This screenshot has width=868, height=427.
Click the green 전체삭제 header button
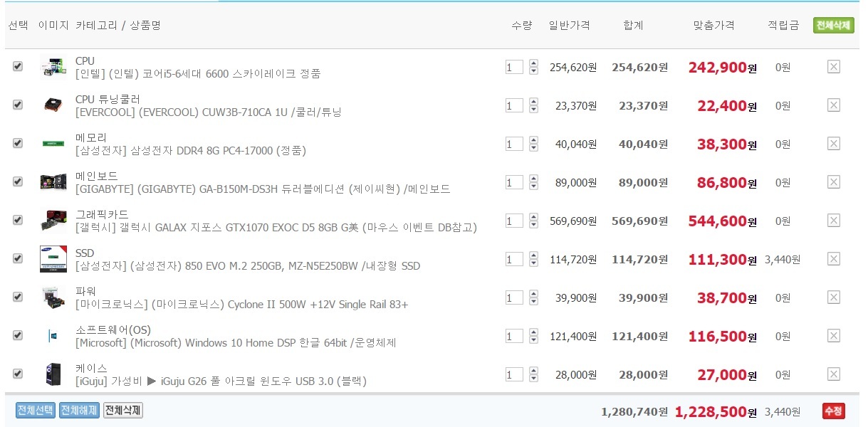pyautogui.click(x=833, y=26)
